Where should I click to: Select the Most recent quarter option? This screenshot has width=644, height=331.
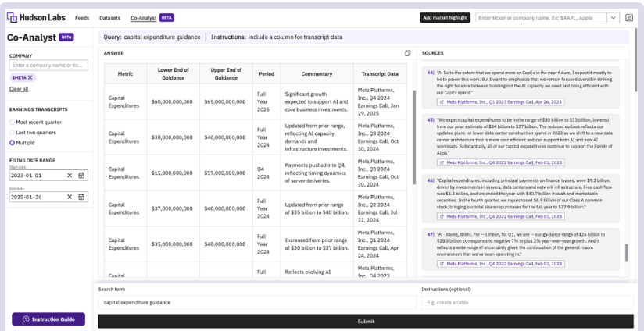(12, 122)
